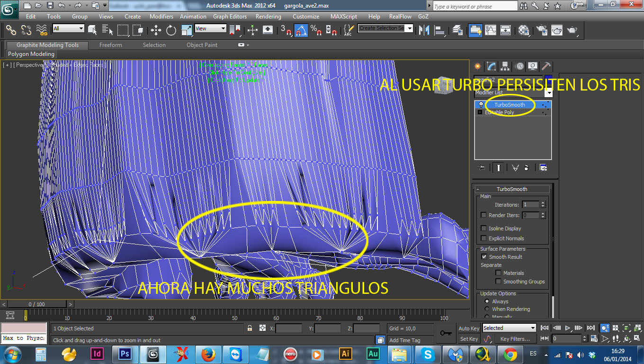The width and height of the screenshot is (644, 364).
Task: Open the View reference coordinate dropdown
Action: pyautogui.click(x=211, y=28)
